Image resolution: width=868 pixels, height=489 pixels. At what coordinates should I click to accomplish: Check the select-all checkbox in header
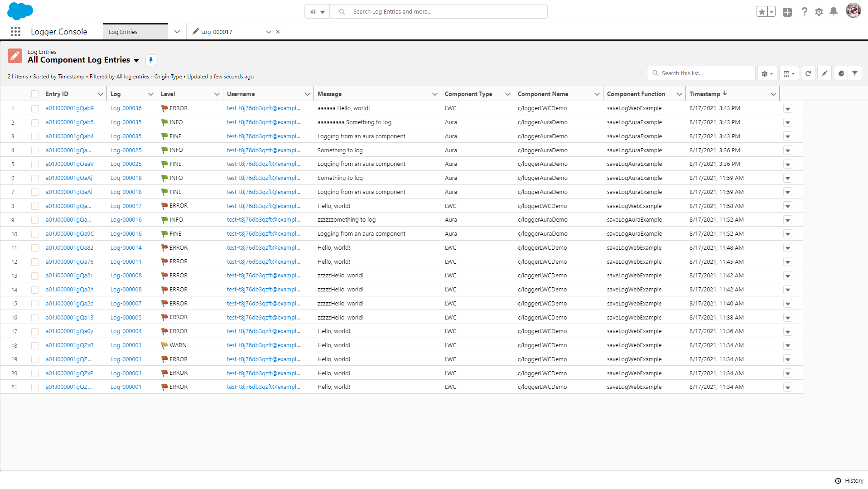coord(35,93)
